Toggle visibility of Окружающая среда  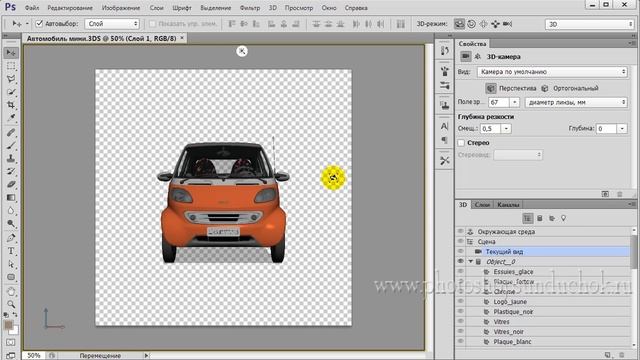point(461,231)
